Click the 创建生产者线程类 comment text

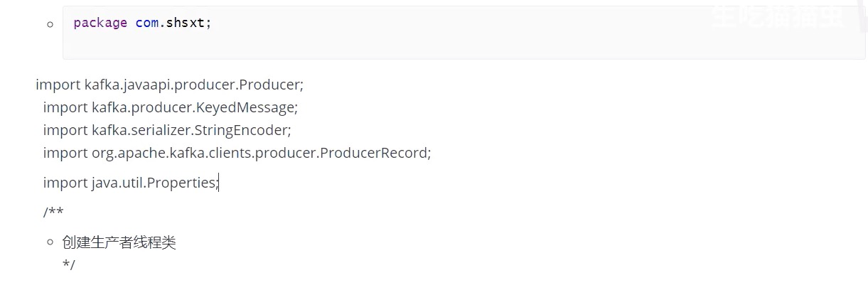pyautogui.click(x=119, y=242)
